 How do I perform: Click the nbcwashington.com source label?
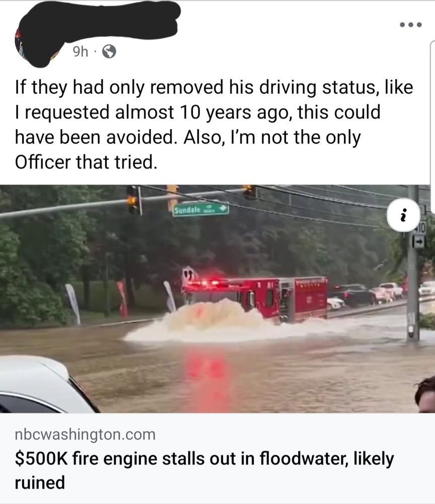pos(85,434)
